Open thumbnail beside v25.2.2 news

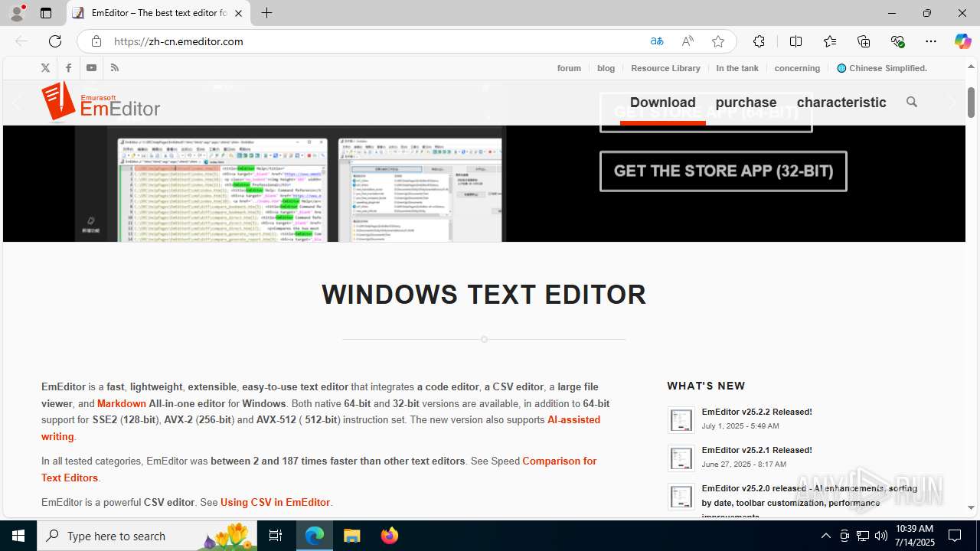click(681, 420)
